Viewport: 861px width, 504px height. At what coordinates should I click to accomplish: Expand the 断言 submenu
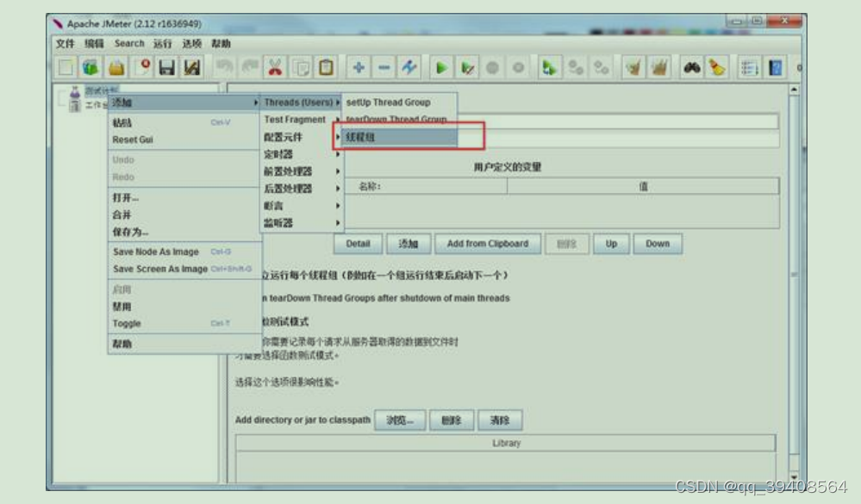click(301, 206)
